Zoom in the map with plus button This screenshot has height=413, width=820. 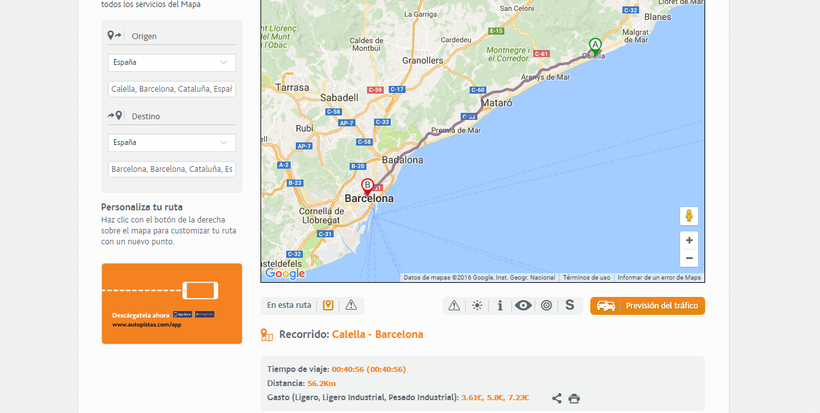click(x=689, y=241)
